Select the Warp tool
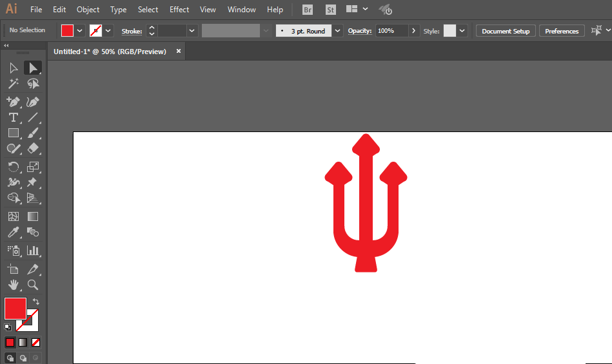The image size is (612, 364). (x=14, y=182)
